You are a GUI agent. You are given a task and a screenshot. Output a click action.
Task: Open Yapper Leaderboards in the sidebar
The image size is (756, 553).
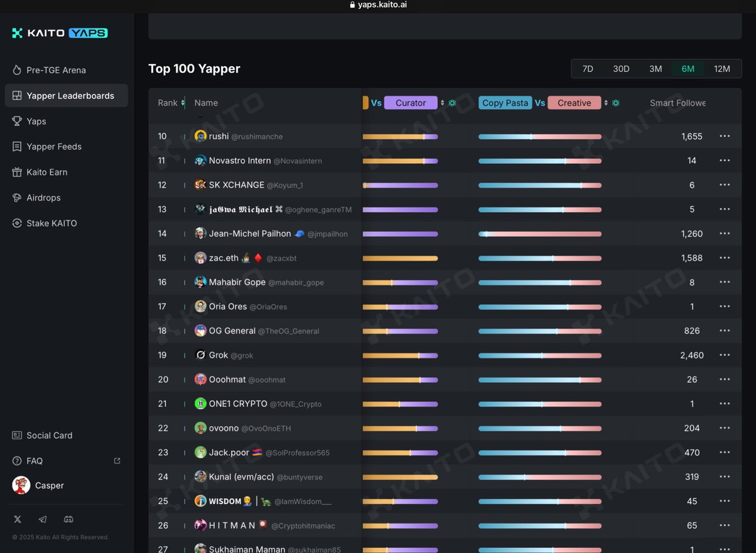coord(66,96)
